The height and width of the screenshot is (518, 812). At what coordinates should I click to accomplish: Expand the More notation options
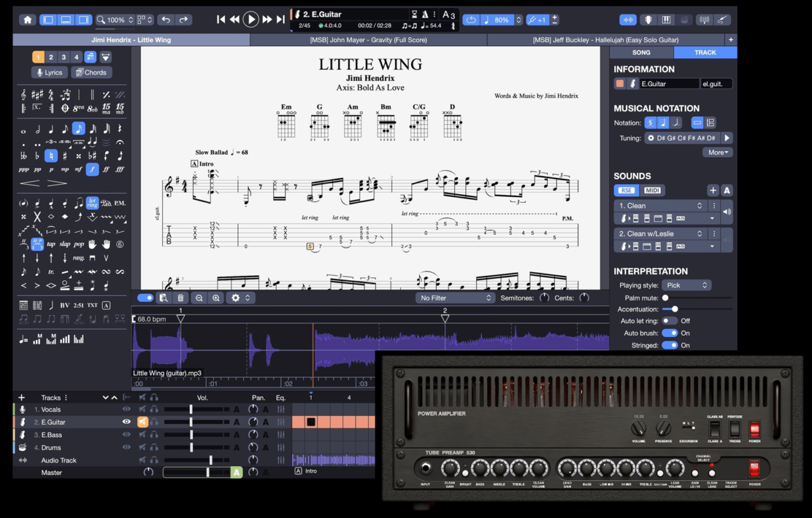click(x=717, y=152)
